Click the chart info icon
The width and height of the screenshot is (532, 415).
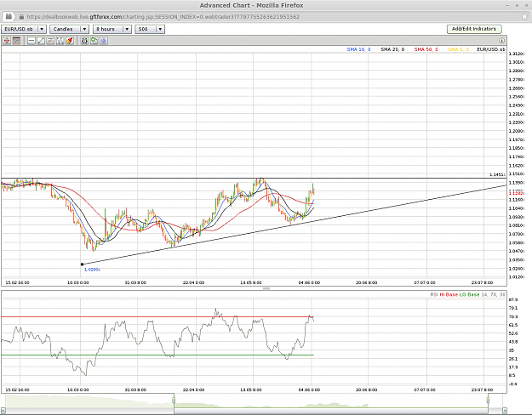click(x=501, y=40)
